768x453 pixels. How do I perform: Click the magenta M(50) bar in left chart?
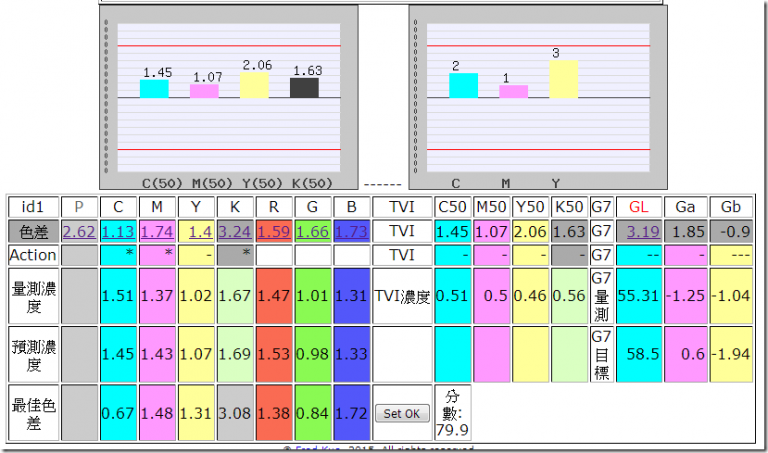[204, 91]
